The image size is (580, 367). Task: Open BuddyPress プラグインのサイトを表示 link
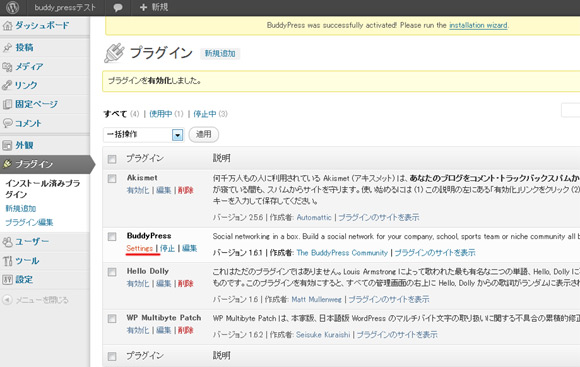pos(435,253)
